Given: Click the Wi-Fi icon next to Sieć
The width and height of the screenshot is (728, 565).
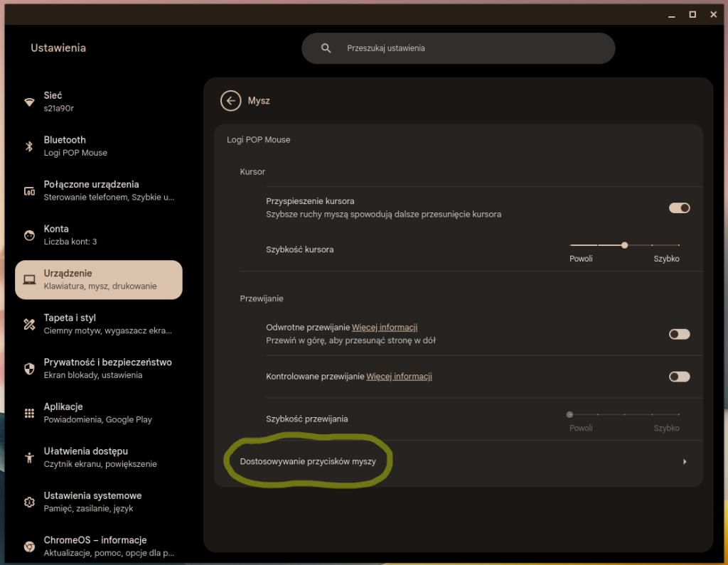Looking at the screenshot, I should click(x=29, y=102).
